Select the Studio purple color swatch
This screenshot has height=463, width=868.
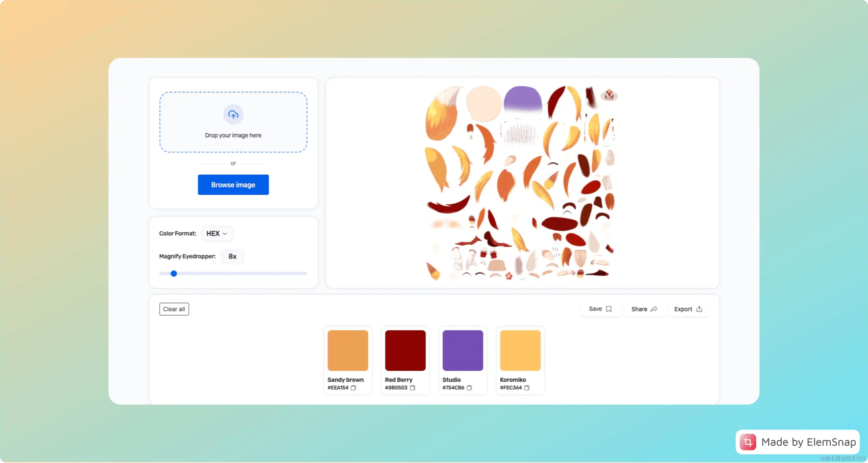point(463,350)
